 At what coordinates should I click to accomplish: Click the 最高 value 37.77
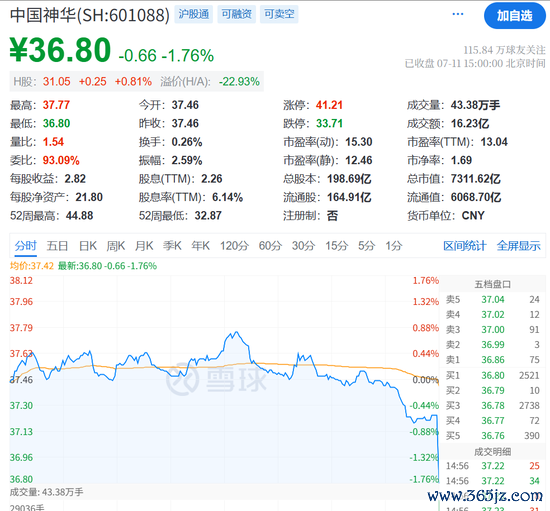pyautogui.click(x=56, y=105)
